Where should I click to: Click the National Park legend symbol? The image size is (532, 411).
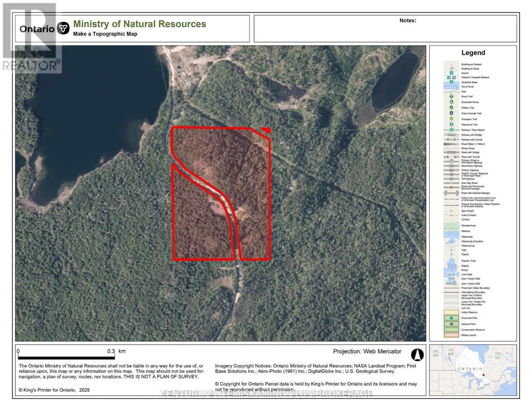[451, 324]
